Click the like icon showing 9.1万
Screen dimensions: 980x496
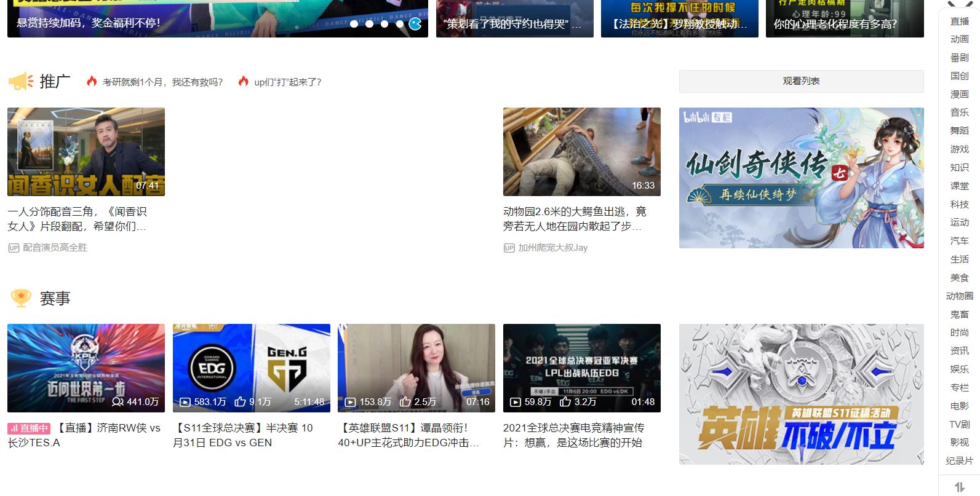240,402
